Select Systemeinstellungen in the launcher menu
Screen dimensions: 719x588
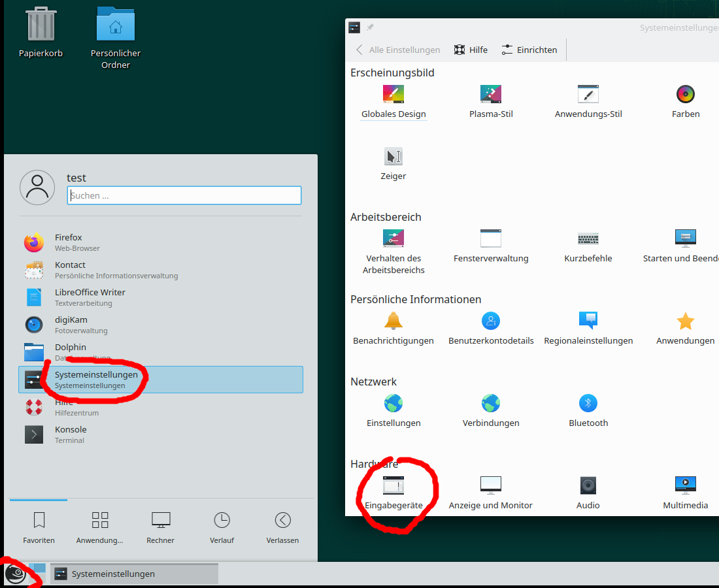click(161, 380)
